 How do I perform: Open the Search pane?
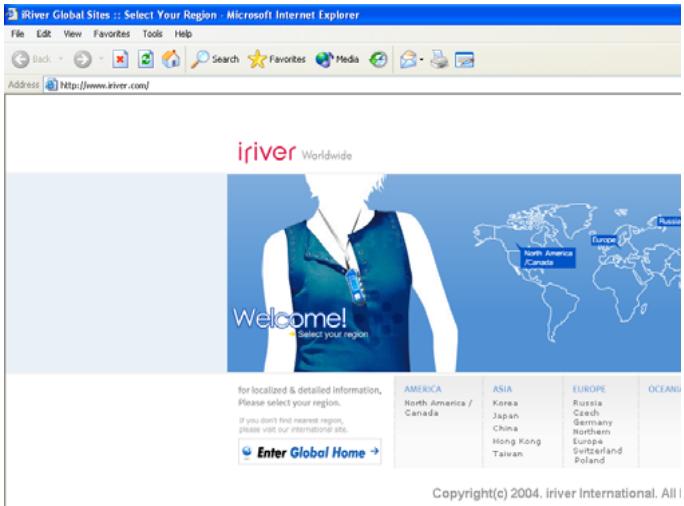point(215,59)
